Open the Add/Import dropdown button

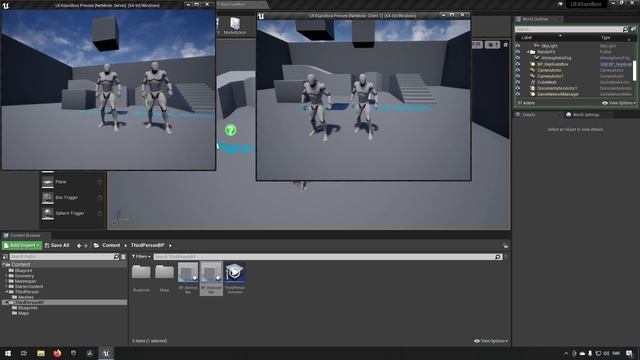point(22,245)
